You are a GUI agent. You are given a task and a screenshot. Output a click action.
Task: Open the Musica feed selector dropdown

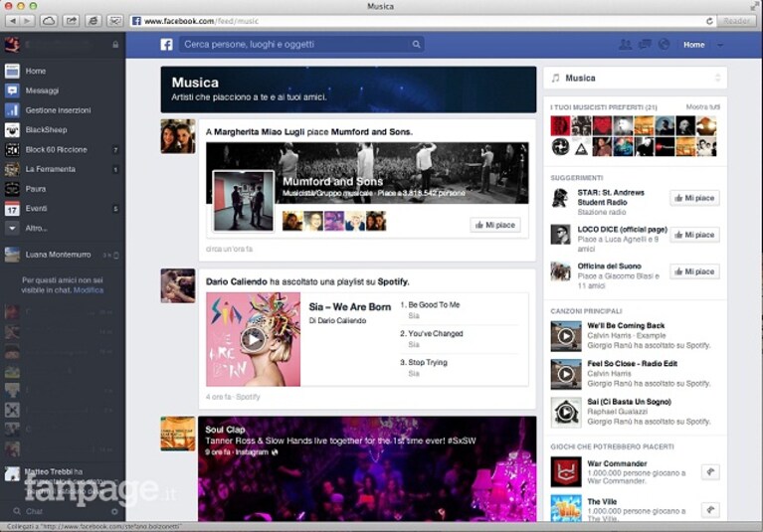635,78
